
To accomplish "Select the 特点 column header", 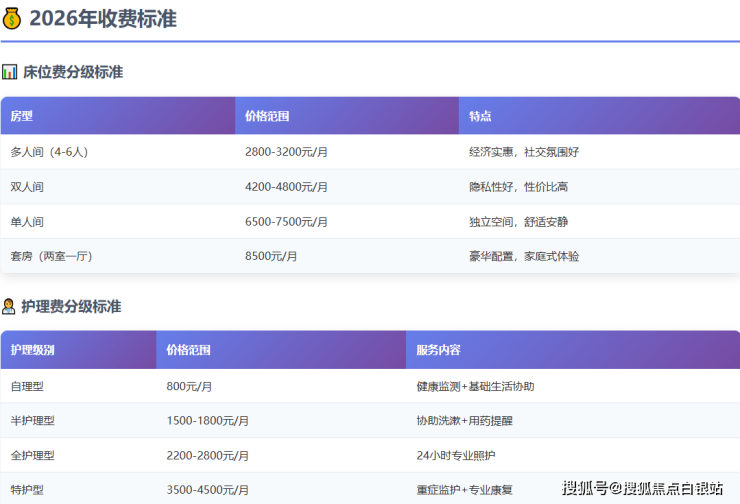I will coord(480,116).
